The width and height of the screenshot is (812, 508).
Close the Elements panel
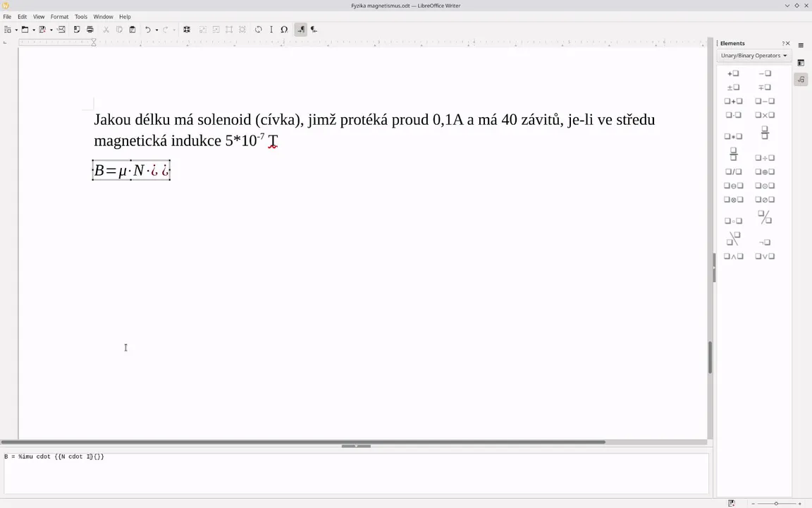[x=788, y=44]
